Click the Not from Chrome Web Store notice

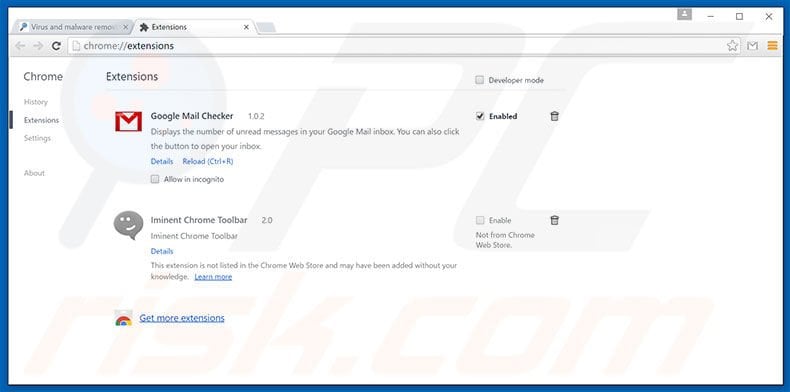pos(505,240)
